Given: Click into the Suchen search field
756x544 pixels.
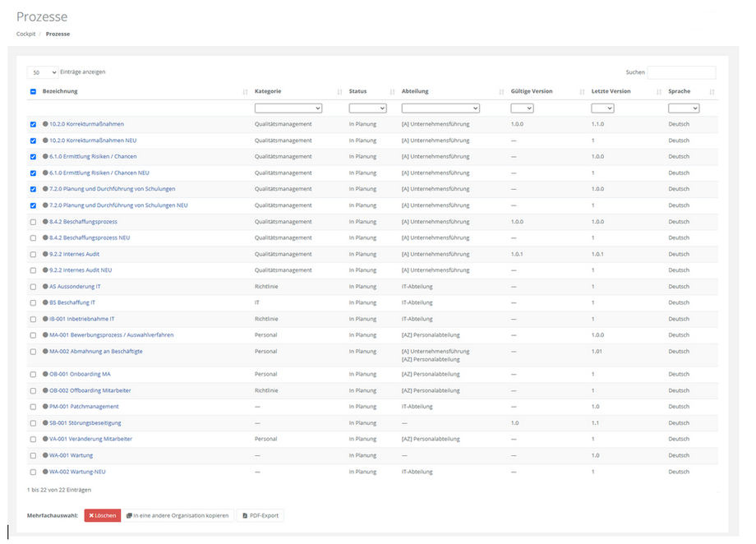Looking at the screenshot, I should point(681,72).
